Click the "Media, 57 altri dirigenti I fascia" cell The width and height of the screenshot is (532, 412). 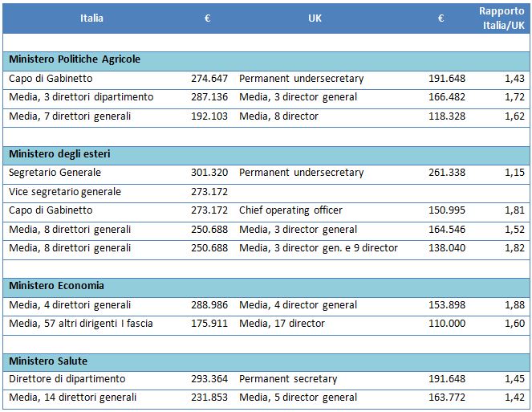81,324
